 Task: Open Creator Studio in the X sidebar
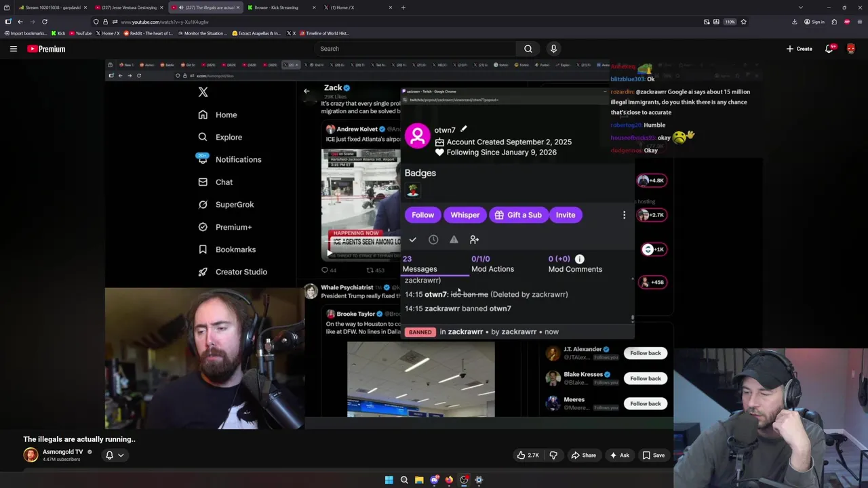233,272
